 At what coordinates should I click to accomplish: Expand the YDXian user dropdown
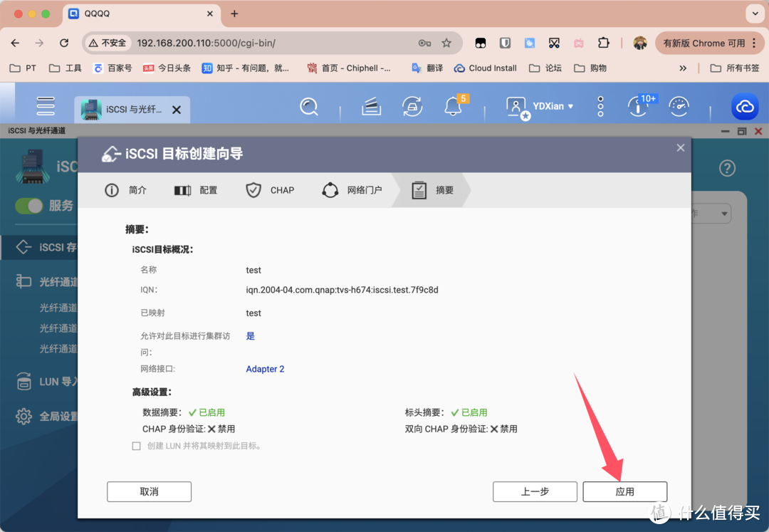[553, 106]
